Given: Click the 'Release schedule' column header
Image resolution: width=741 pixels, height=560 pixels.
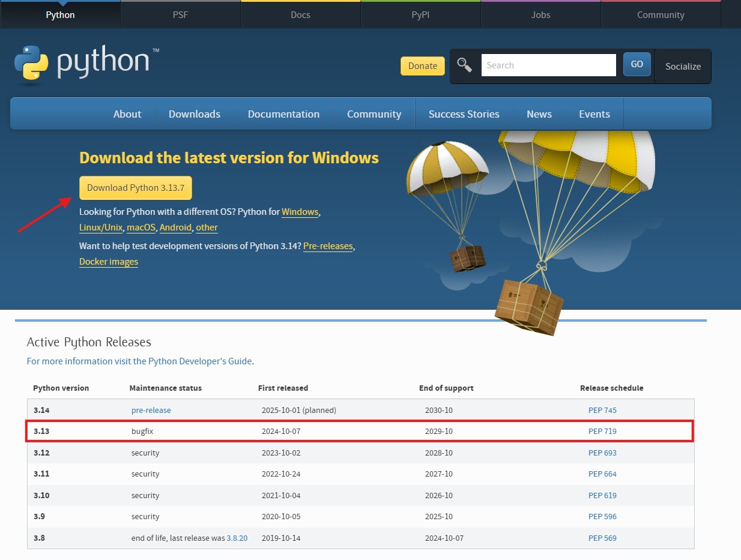Looking at the screenshot, I should (x=611, y=388).
